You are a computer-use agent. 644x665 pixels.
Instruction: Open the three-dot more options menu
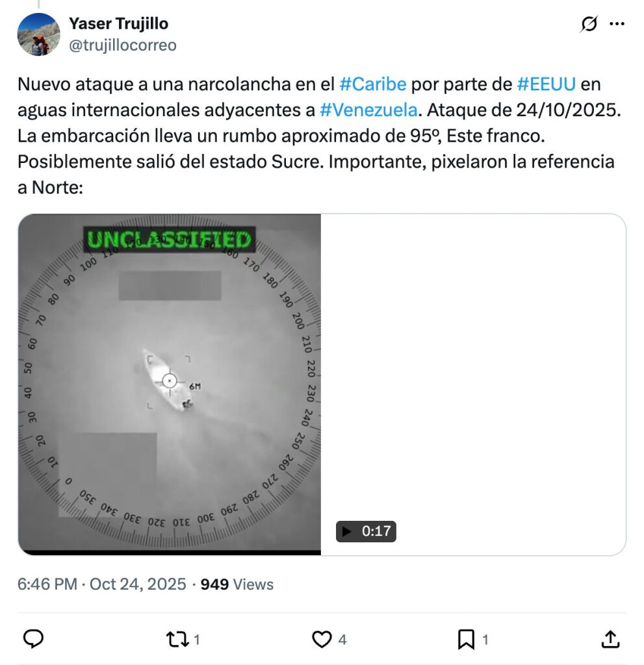click(617, 24)
